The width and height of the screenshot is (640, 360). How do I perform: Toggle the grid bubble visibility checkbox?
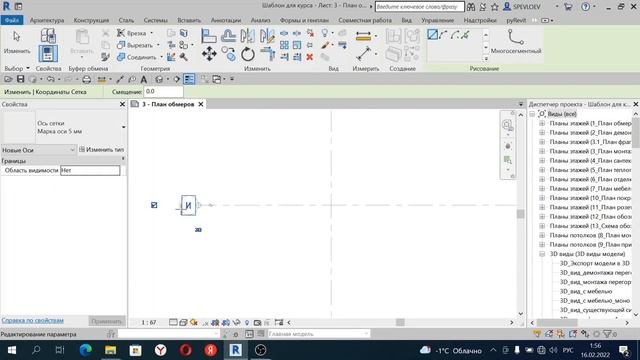click(154, 205)
